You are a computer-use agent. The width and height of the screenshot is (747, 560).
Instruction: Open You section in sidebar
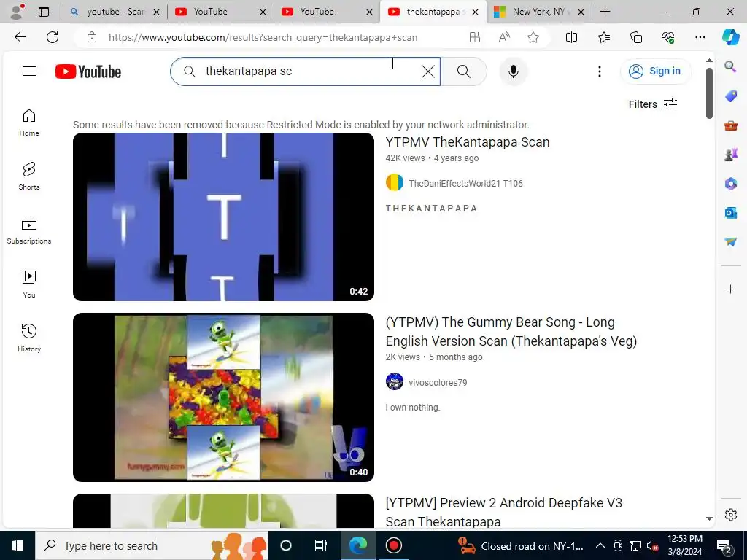[29, 285]
